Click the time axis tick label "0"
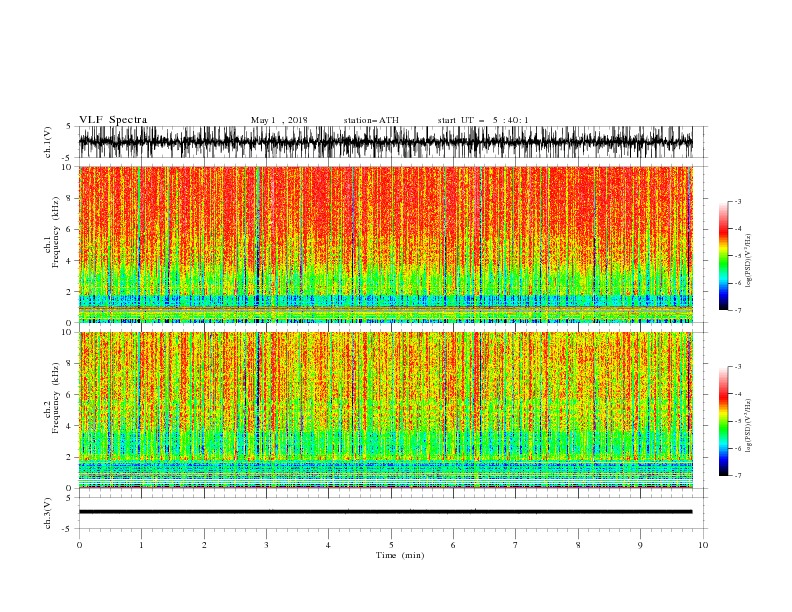Image resolution: width=792 pixels, height=612 pixels. point(79,545)
